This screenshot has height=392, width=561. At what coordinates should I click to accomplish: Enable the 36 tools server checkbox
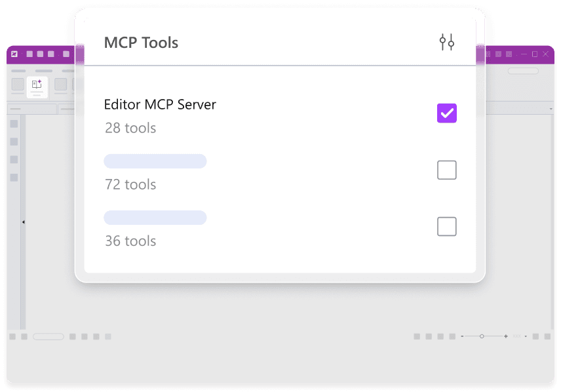coord(446,227)
